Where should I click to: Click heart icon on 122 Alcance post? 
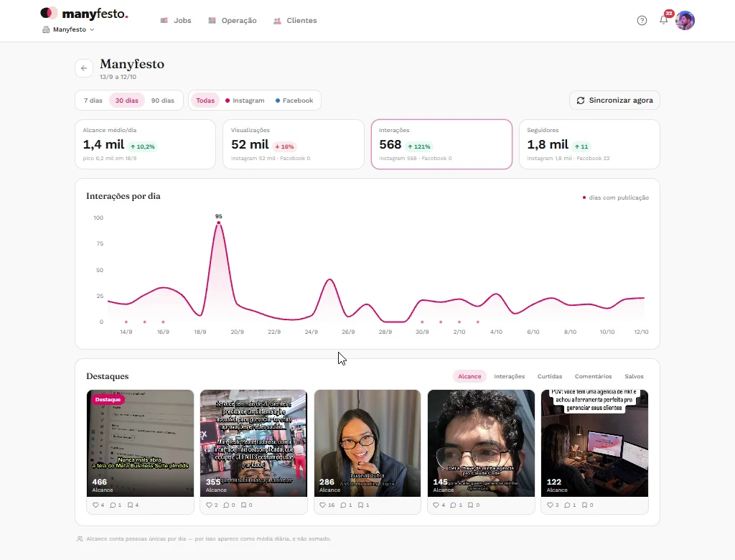(550, 505)
